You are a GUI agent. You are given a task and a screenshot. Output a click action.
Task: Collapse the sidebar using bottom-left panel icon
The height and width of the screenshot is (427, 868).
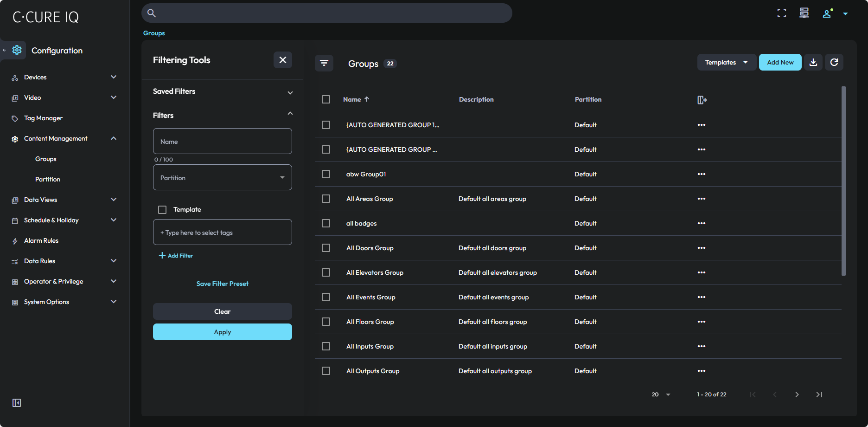pyautogui.click(x=17, y=403)
